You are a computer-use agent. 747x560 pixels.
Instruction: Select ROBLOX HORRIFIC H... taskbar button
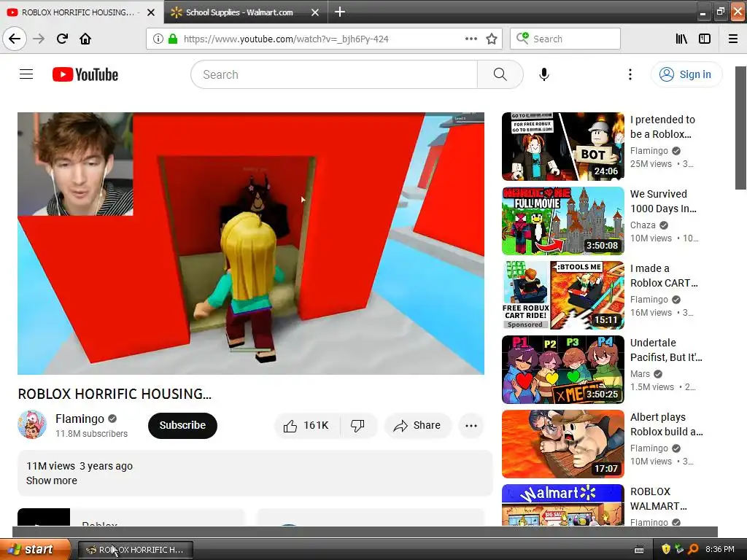tap(135, 550)
